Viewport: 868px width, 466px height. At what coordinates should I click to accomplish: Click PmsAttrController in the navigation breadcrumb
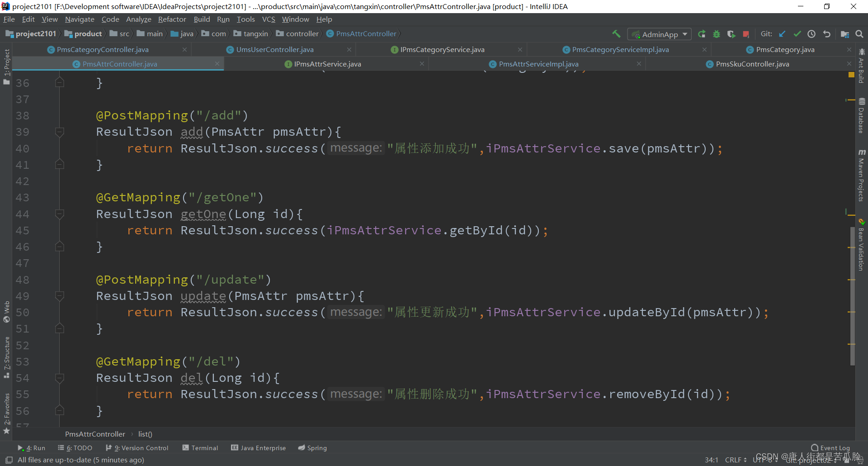[362, 33]
